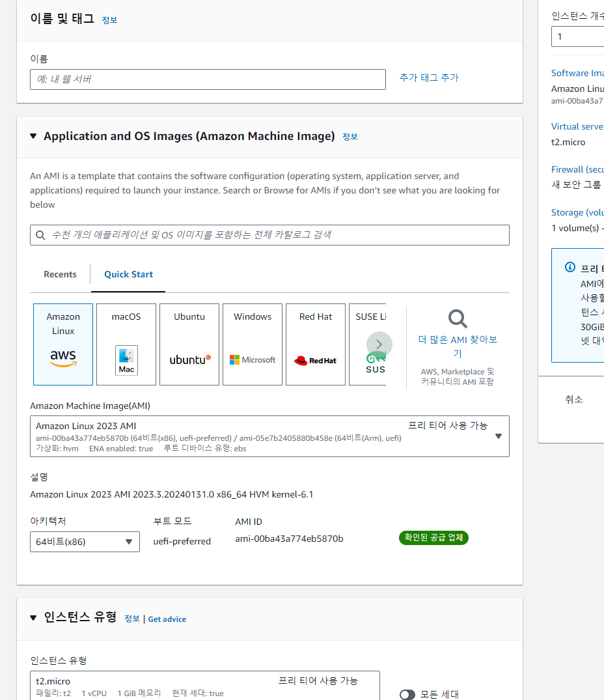Focus the AMI catalog search field
This screenshot has height=700, width=604.
point(269,235)
